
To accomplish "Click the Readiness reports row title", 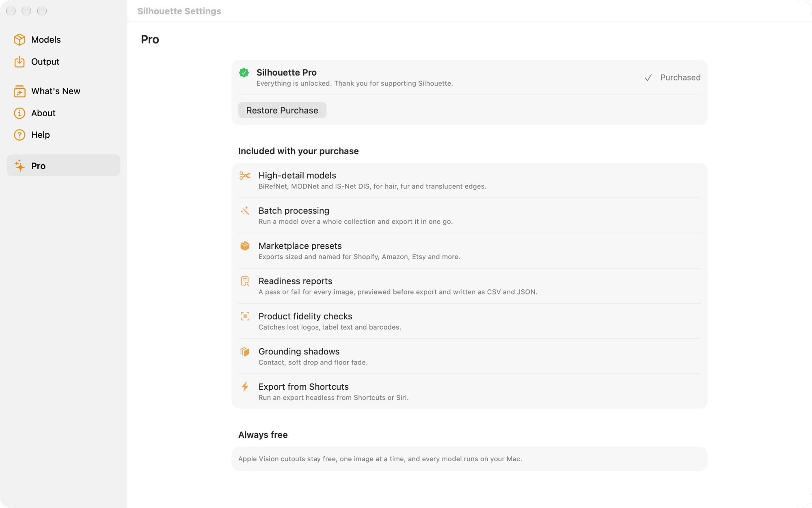I will 295,281.
